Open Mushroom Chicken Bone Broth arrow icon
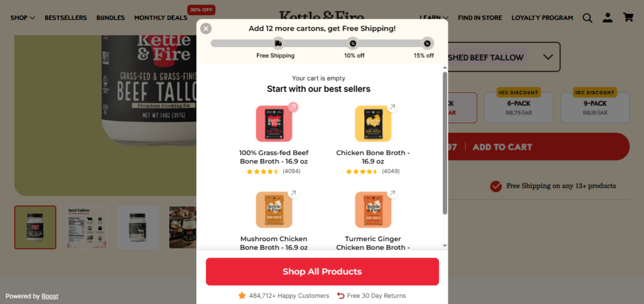Viewport: 644px width, 304px height. tap(293, 193)
